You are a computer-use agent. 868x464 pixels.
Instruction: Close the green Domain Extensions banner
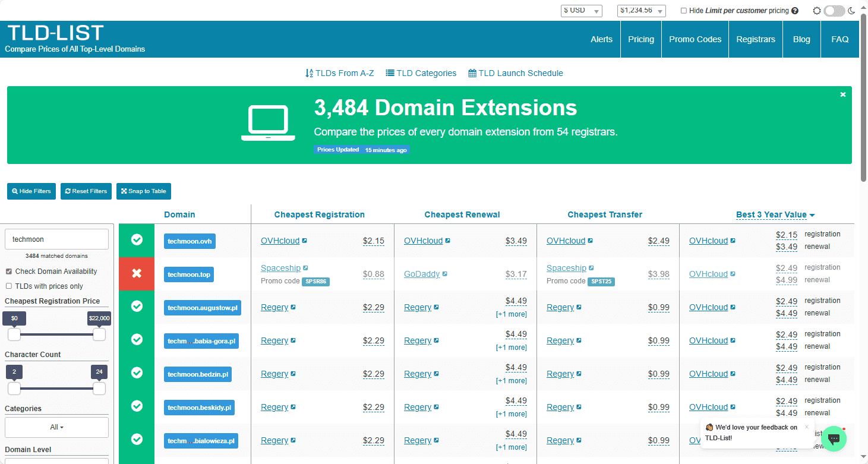pos(842,94)
